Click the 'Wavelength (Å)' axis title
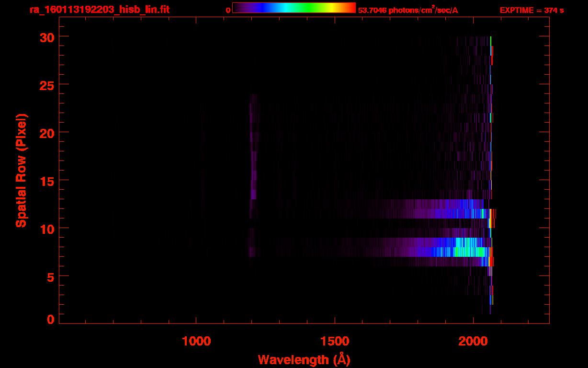This screenshot has height=368, width=588. (x=304, y=359)
